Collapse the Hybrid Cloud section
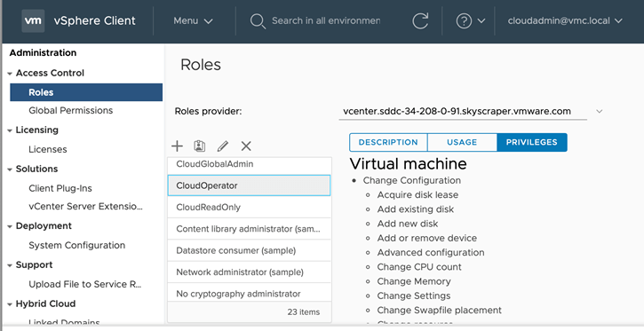The height and width of the screenshot is (331, 644). tap(10, 304)
